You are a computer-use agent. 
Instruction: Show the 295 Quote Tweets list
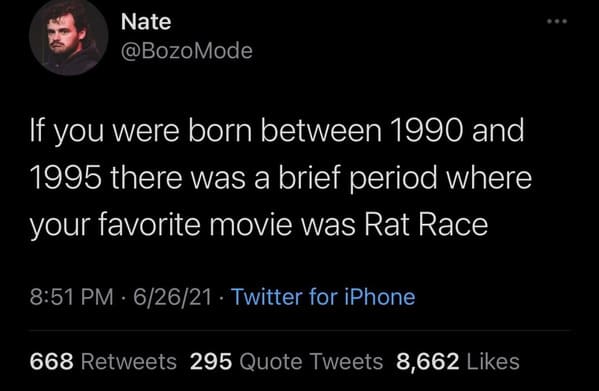coord(287,361)
